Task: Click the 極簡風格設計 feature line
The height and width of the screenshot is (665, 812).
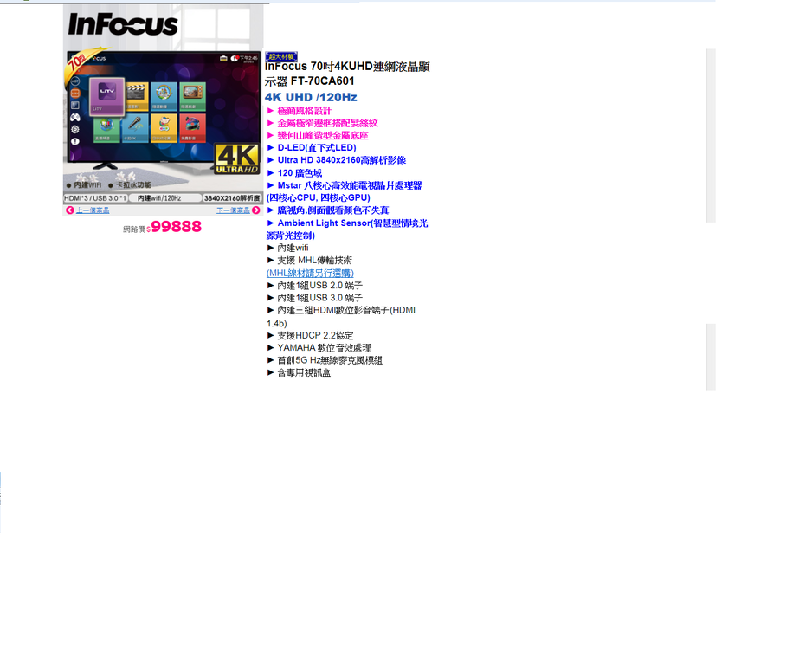Action: [300, 111]
